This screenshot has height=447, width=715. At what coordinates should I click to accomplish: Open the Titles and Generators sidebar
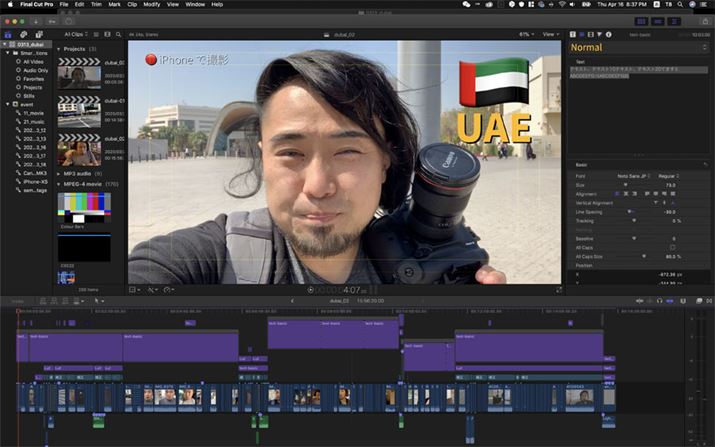39,35
